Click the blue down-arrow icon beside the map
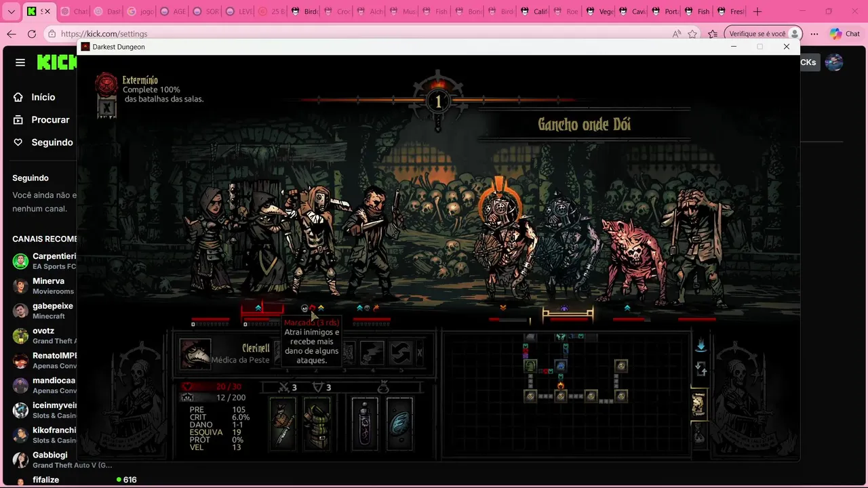This screenshot has width=868, height=488. (x=701, y=346)
